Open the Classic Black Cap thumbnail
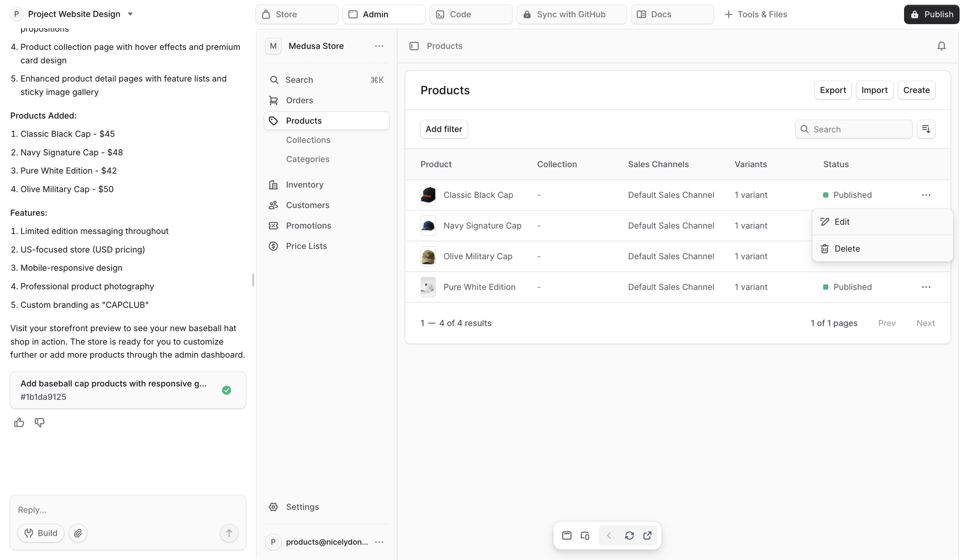Viewport: 964px width, 560px height. pos(428,195)
